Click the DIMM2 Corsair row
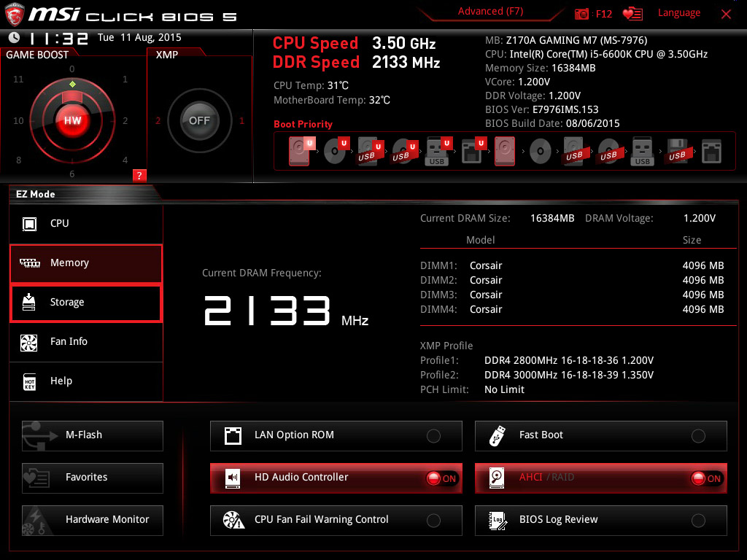Viewport: 747px width, 560px height. (x=572, y=281)
